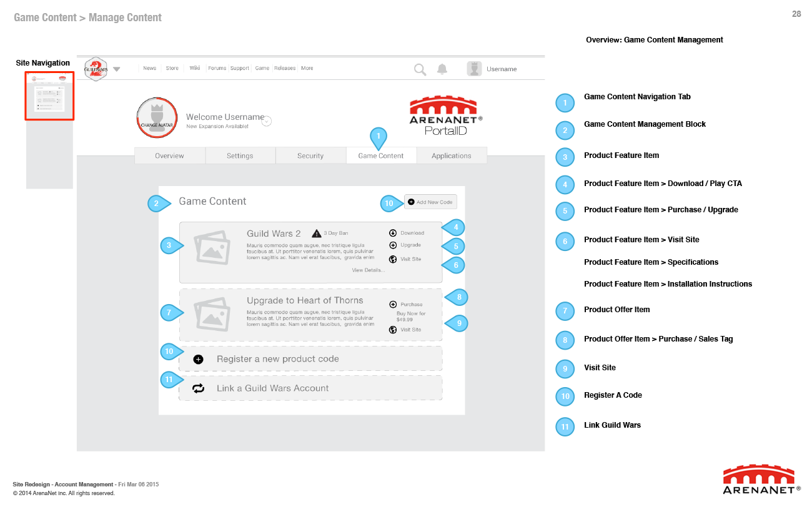This screenshot has height=507, width=812.
Task: Click the Register a new product code plus icon
Action: [x=199, y=359]
